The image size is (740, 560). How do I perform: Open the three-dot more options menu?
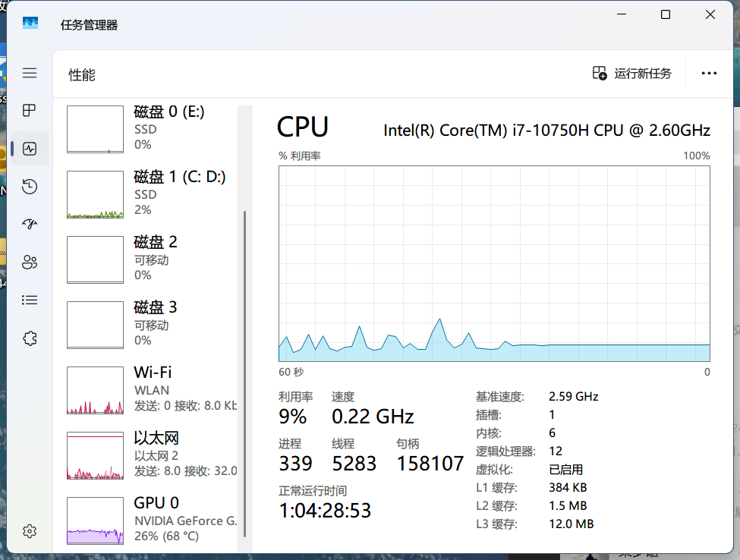pyautogui.click(x=709, y=73)
